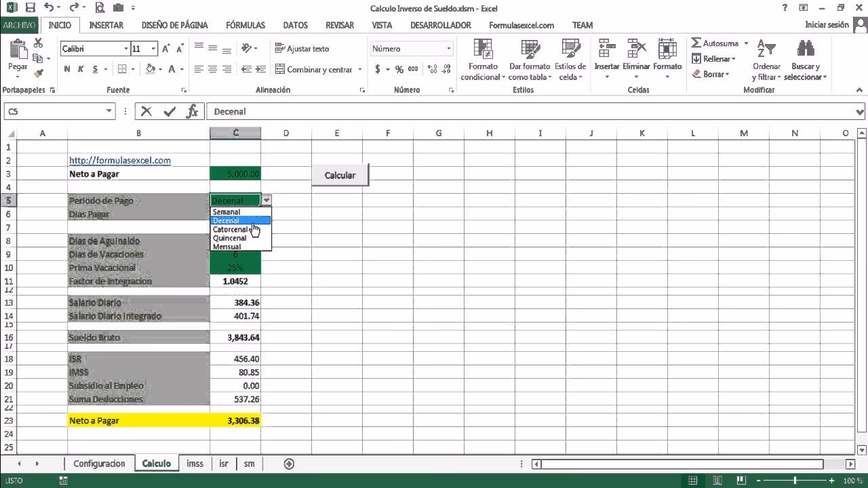This screenshot has width=868, height=488.
Task: Open Dar formato como tabla
Action: pyautogui.click(x=529, y=60)
